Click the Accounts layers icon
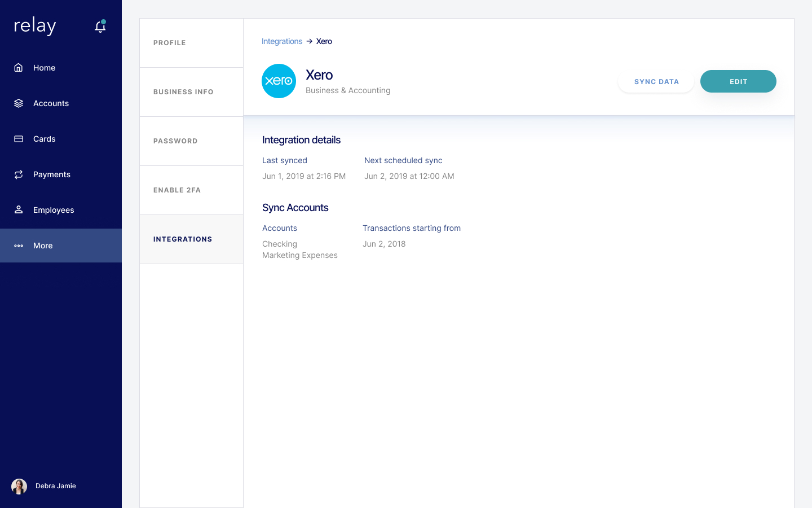The height and width of the screenshot is (508, 812). click(19, 103)
